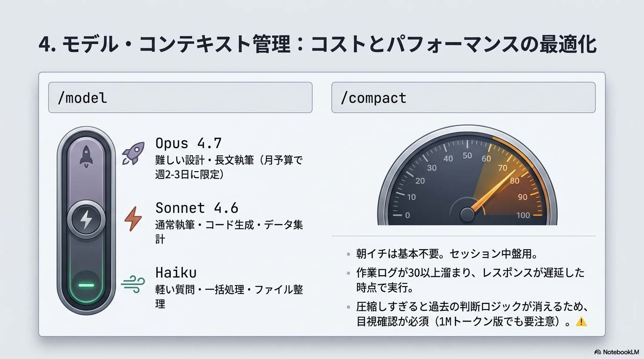Screen dimensions: 644x359
Task: Click the green wind icon beside Haiku
Action: (x=133, y=284)
